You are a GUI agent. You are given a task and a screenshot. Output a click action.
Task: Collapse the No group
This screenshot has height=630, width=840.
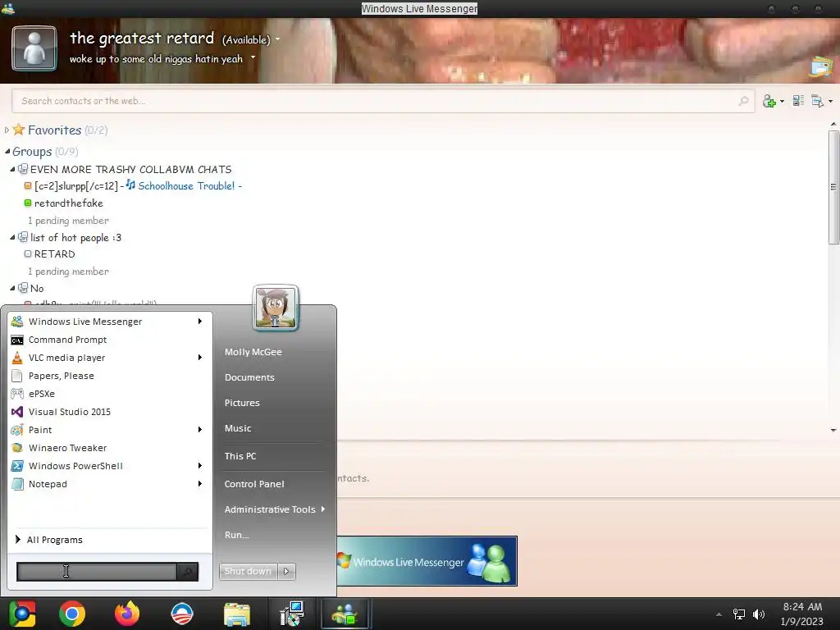pos(13,288)
